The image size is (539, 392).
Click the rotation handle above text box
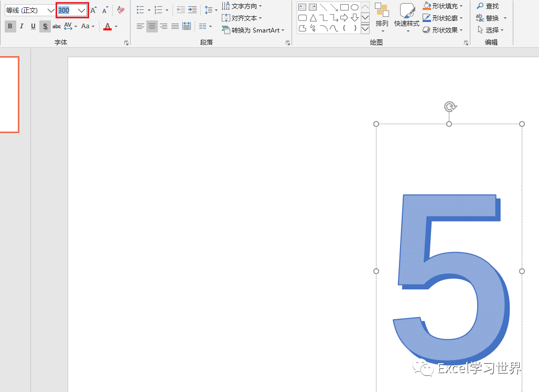[x=450, y=107]
